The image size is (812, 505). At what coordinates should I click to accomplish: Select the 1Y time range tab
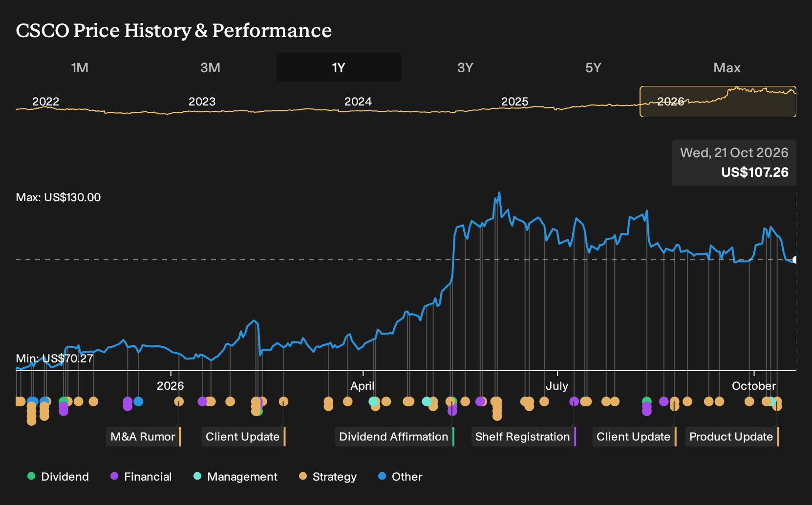[x=339, y=67]
